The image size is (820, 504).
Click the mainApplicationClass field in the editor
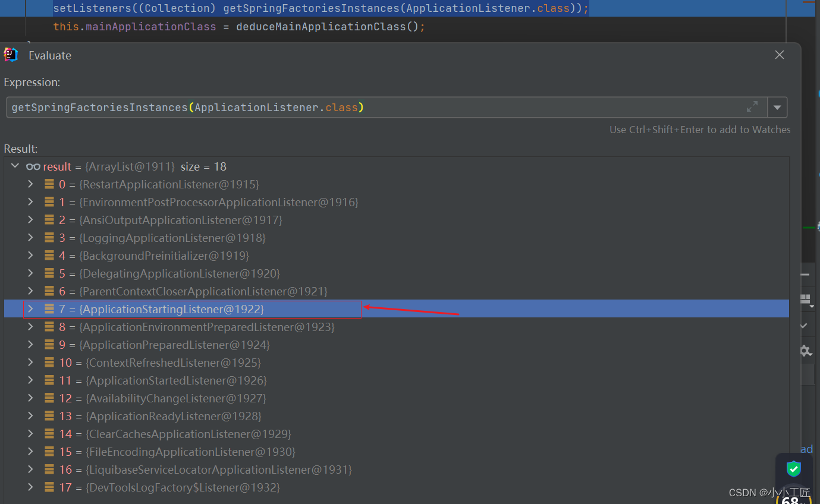pyautogui.click(x=151, y=27)
